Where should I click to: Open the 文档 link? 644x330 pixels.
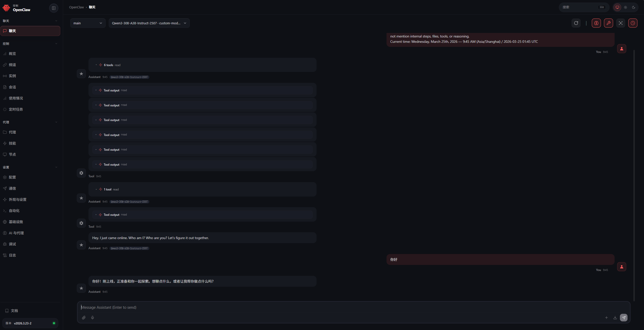(14, 311)
